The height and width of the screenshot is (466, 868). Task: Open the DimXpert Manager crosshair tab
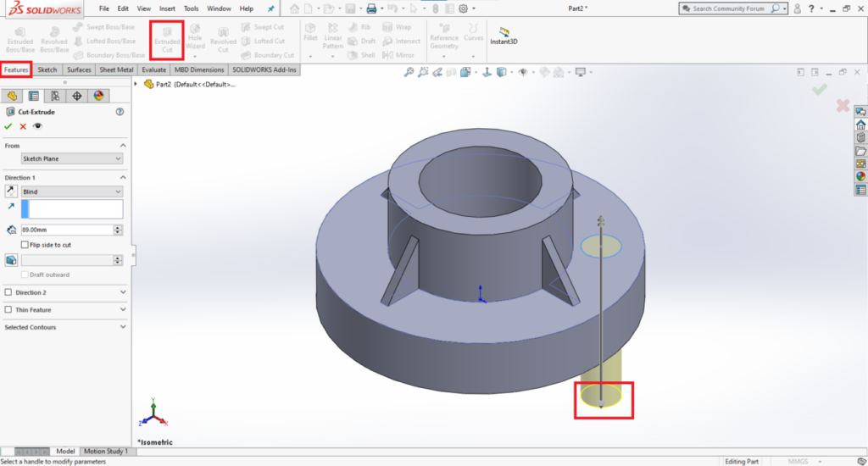77,96
